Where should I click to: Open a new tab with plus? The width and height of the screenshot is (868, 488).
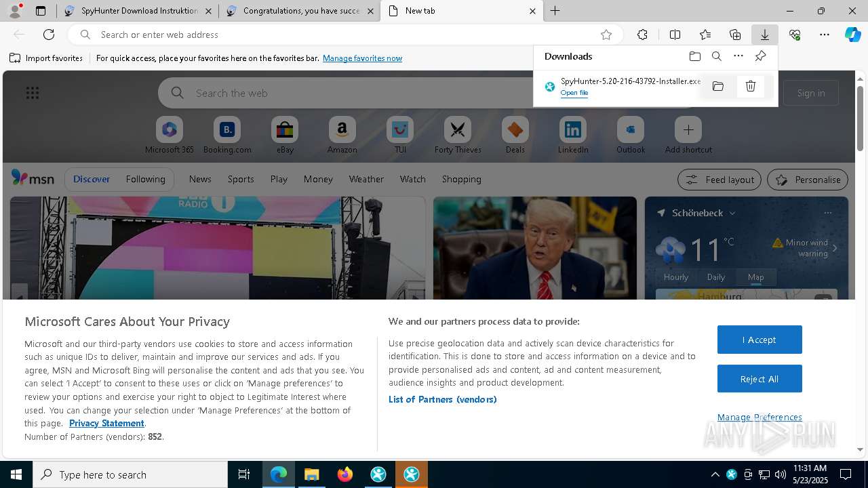tap(555, 11)
